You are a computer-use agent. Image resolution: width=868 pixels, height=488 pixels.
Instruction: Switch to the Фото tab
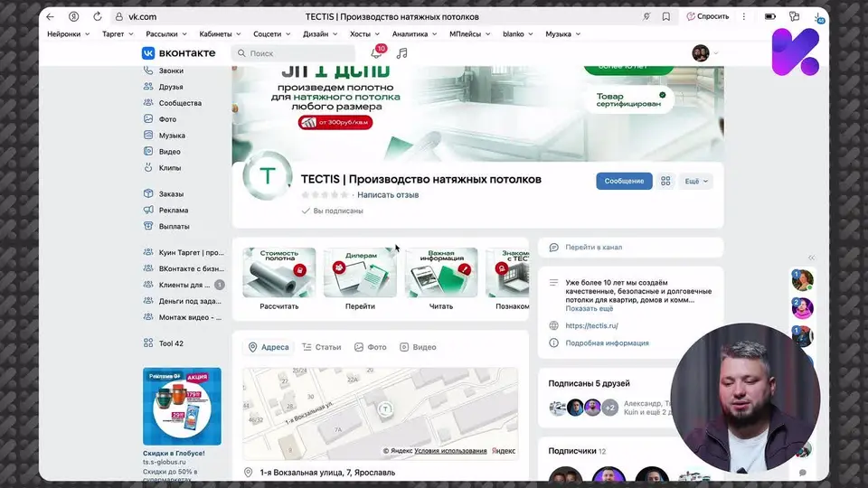point(371,347)
